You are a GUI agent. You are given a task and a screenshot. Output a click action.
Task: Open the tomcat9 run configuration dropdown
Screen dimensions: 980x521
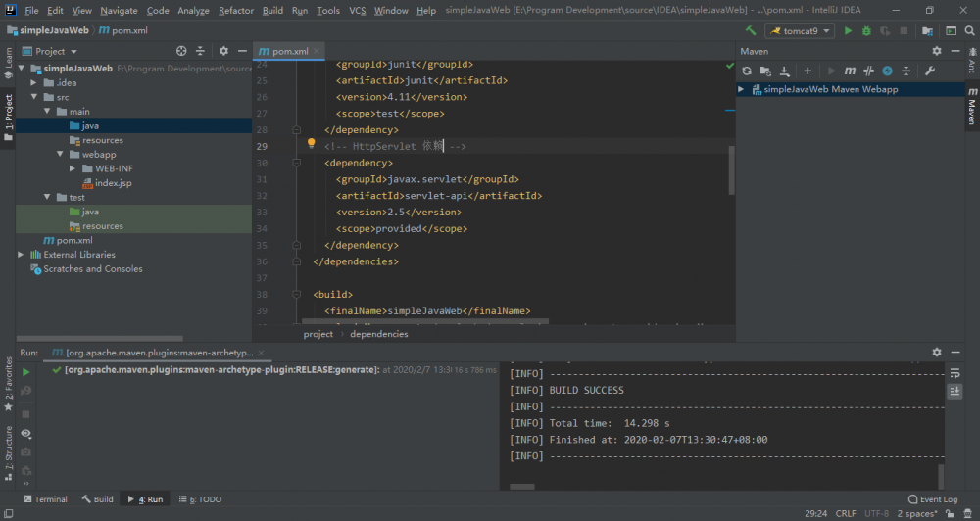(800, 30)
